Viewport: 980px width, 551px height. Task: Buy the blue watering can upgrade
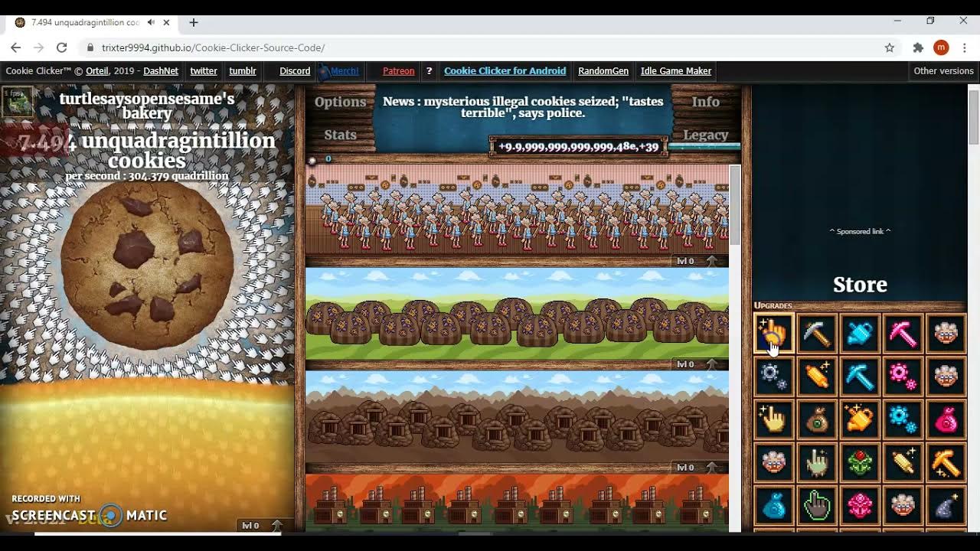860,334
